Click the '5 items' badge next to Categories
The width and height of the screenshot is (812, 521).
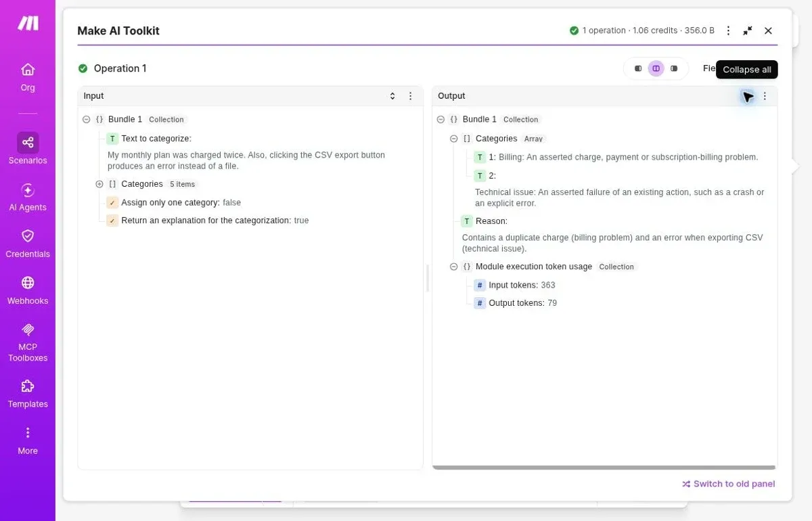183,184
